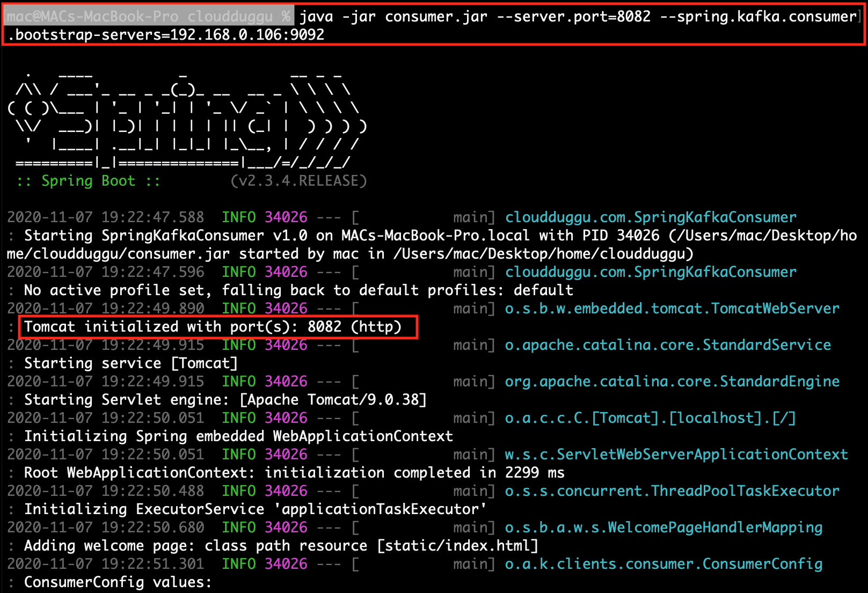Click timestamp '2020-11-07 19:22:47.588'
This screenshot has width=868, height=593.
click(105, 217)
